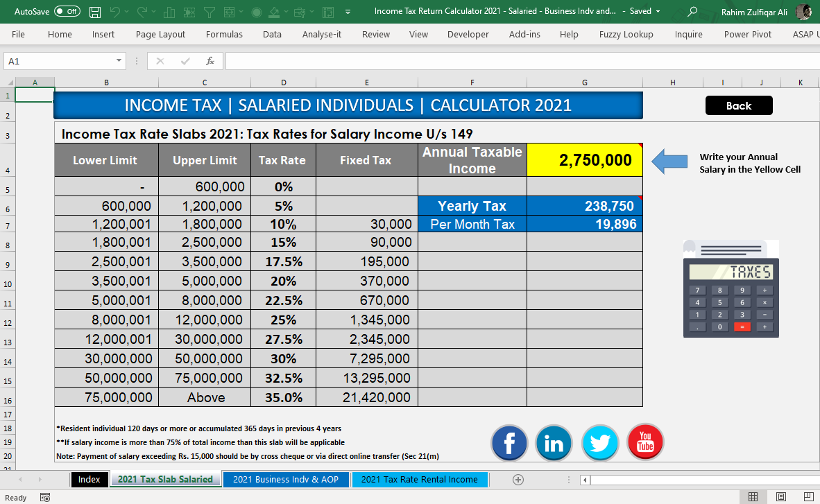Click the Name Box showing A1
The image size is (820, 504).
[x=59, y=61]
